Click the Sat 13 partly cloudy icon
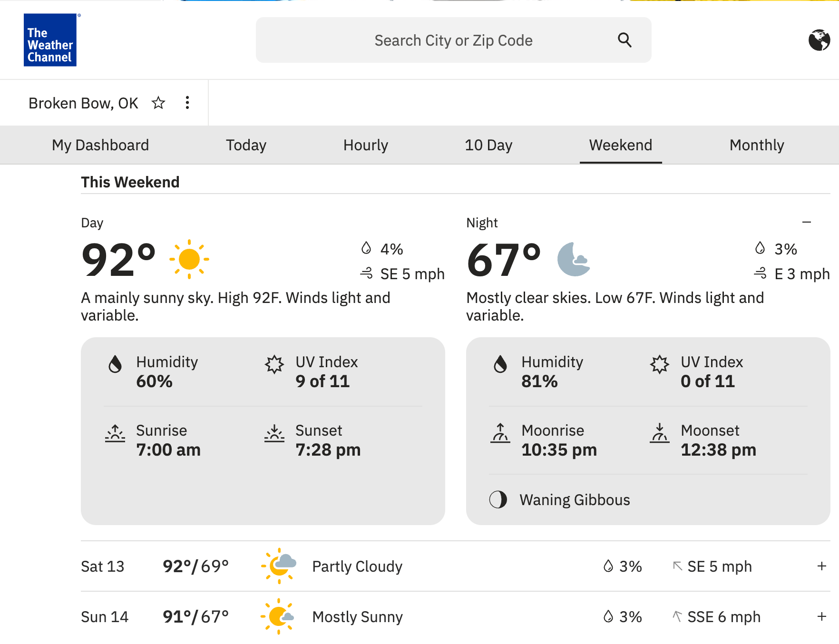The width and height of the screenshot is (839, 644). [x=279, y=566]
